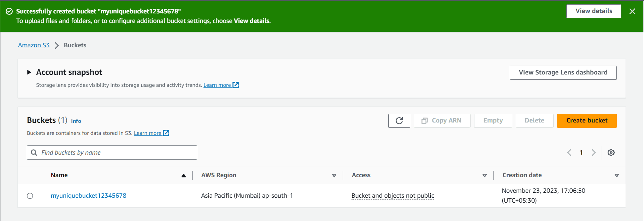
Task: Click the Asia Pacific (Mumbai) ap-south-1 cell
Action: click(247, 196)
